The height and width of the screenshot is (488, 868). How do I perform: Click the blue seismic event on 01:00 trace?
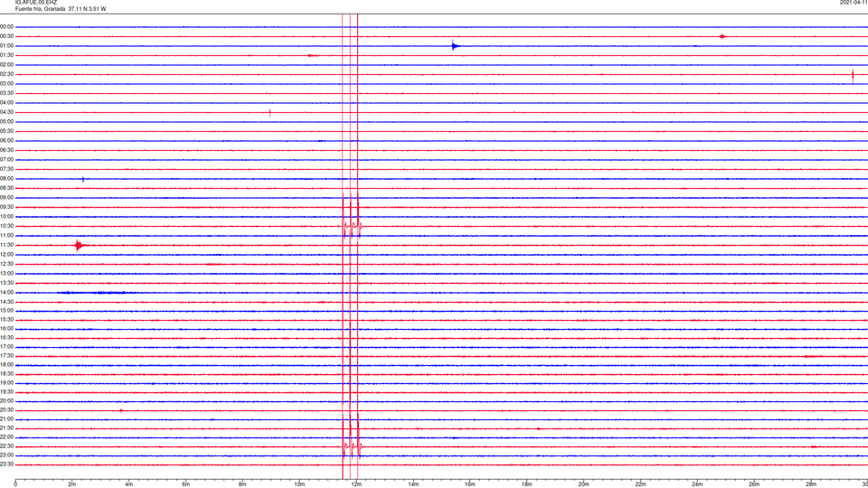click(x=455, y=46)
